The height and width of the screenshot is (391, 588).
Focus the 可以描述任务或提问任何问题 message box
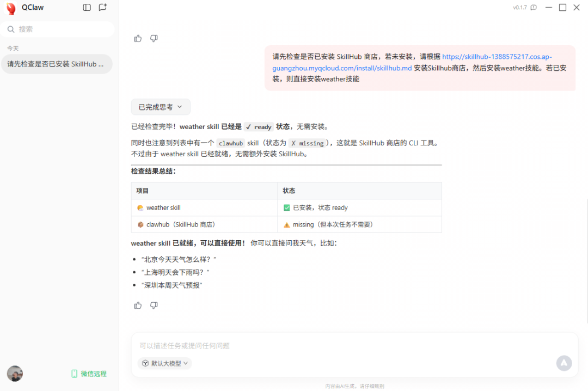[x=345, y=346]
